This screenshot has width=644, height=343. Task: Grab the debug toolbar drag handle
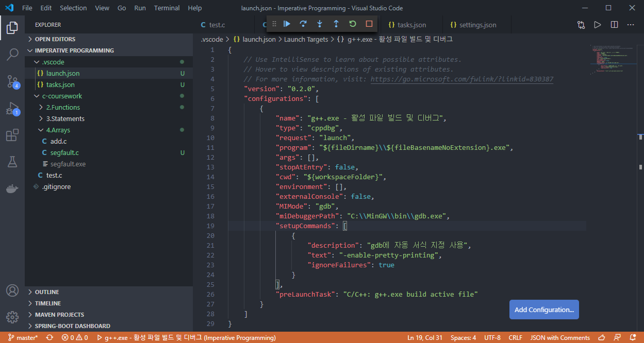[274, 24]
